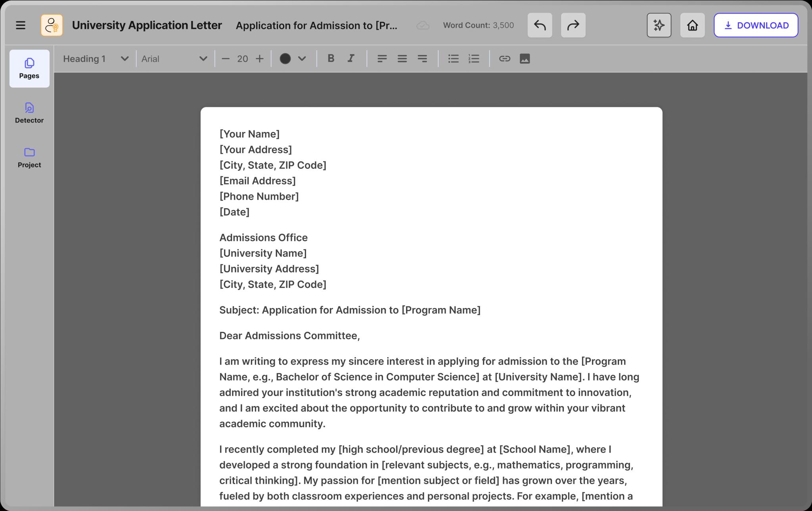Insert a hyperlink with link icon

tap(504, 59)
